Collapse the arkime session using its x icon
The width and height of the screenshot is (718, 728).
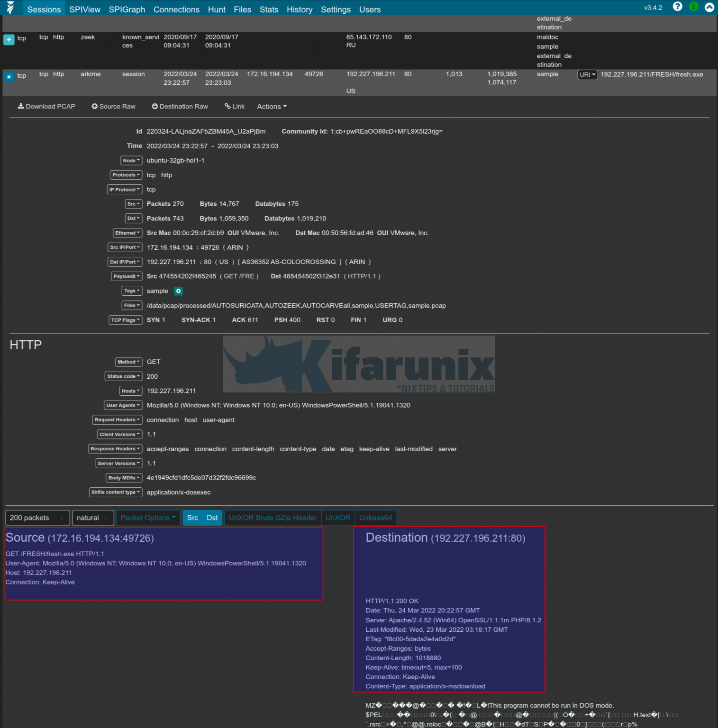coord(9,76)
